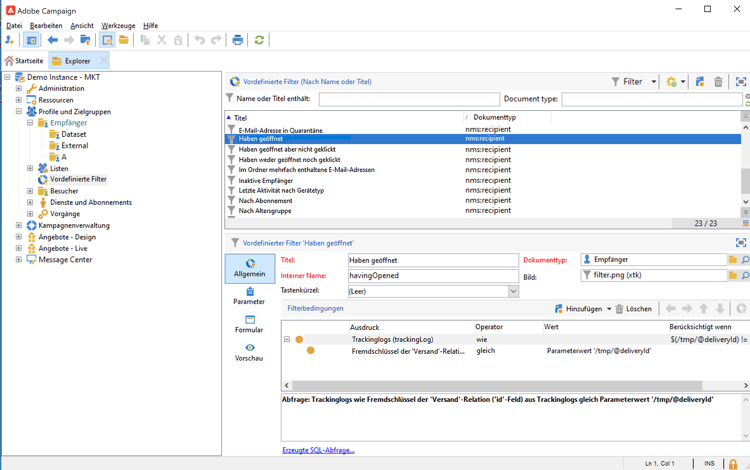This screenshot has height=470, width=750.
Task: Close the Explorer tab
Action: [103, 61]
